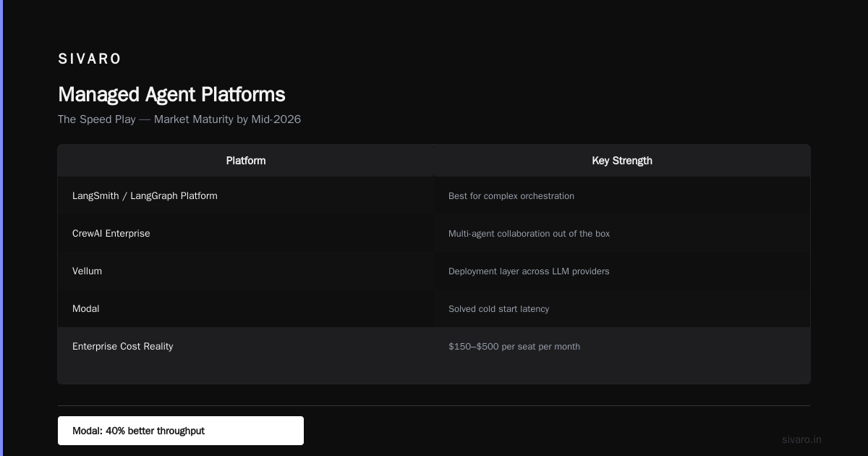
Task: Select the Modal platform cell in table
Action: coord(246,308)
